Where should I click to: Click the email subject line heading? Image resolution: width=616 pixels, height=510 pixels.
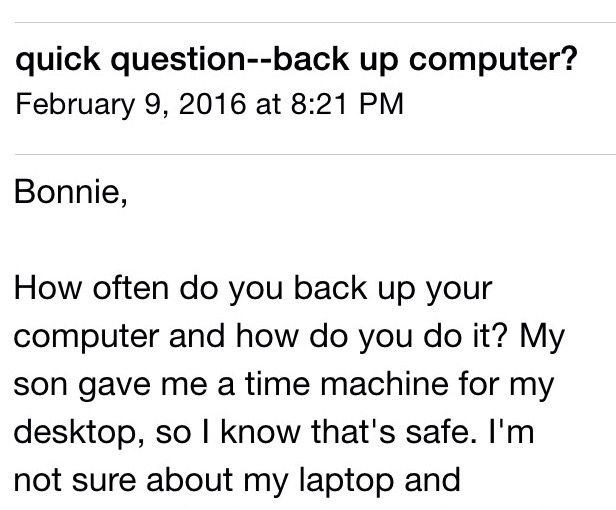(295, 62)
